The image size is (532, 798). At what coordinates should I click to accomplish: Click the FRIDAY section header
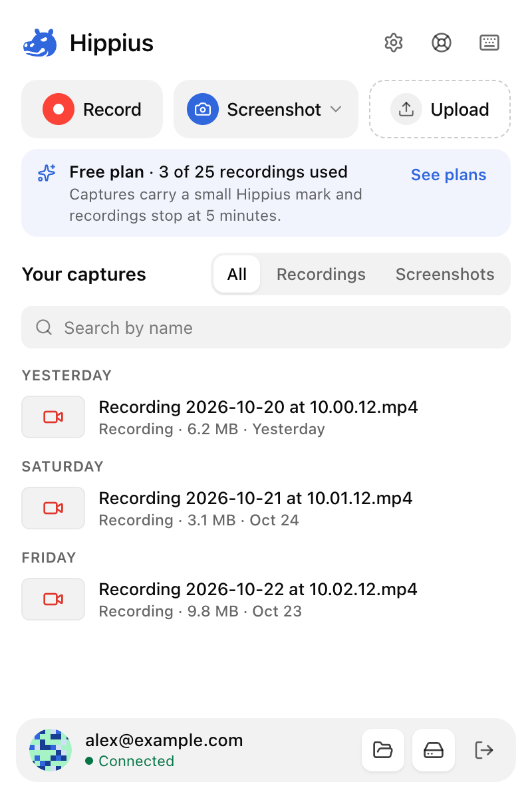coord(49,557)
